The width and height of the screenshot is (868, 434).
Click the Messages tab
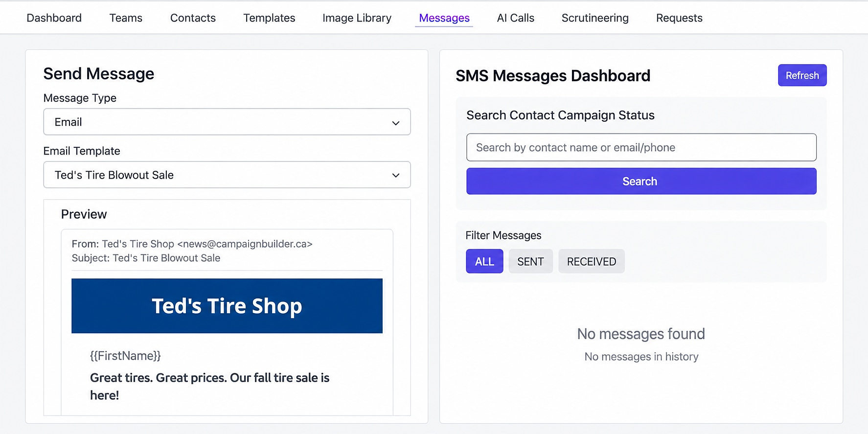pos(444,18)
